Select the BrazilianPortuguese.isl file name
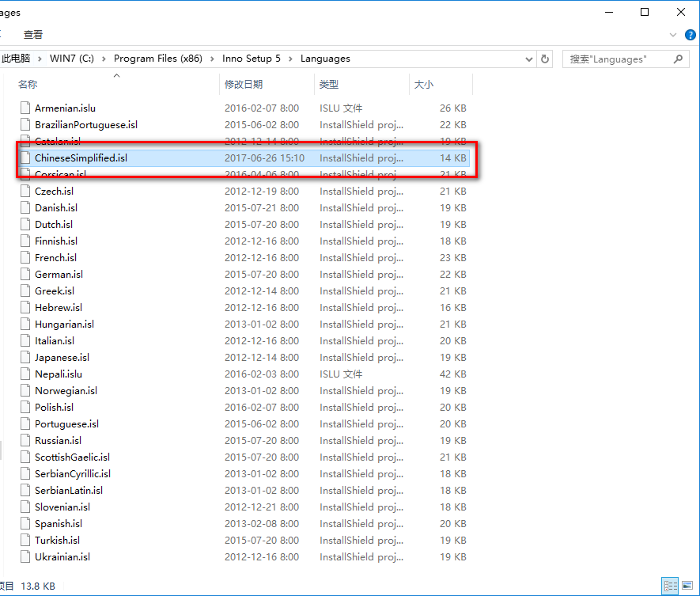Screen dimensions: 700x596 tap(86, 124)
